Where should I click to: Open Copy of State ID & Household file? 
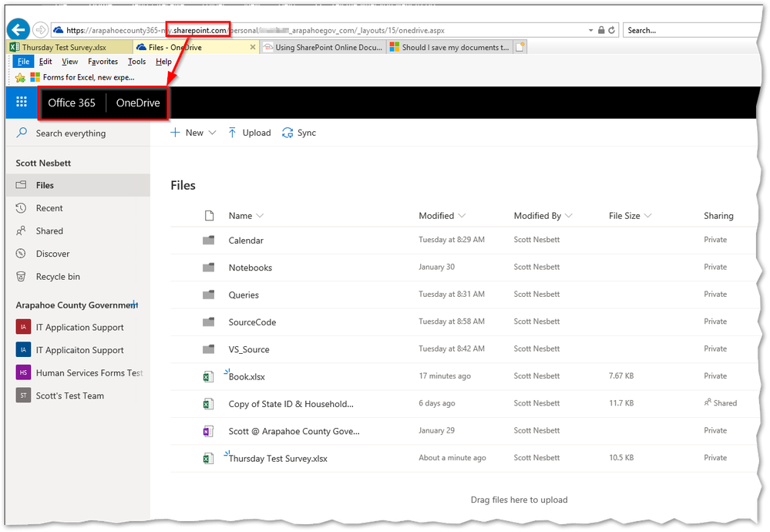pyautogui.click(x=291, y=404)
